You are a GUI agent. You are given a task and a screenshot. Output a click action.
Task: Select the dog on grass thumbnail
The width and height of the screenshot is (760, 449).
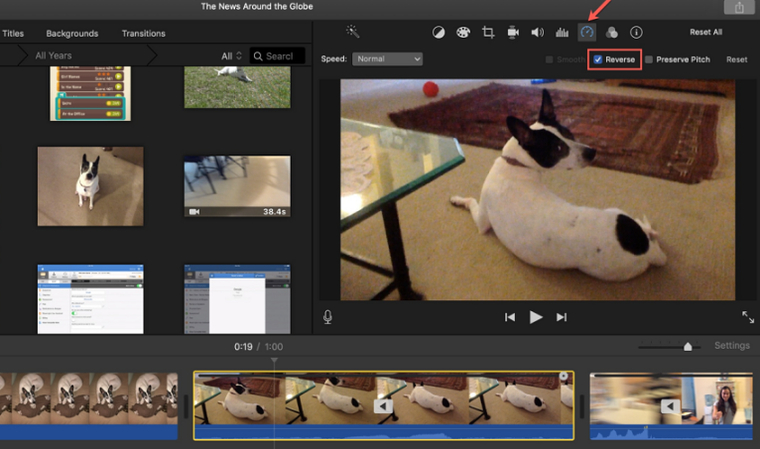click(237, 87)
